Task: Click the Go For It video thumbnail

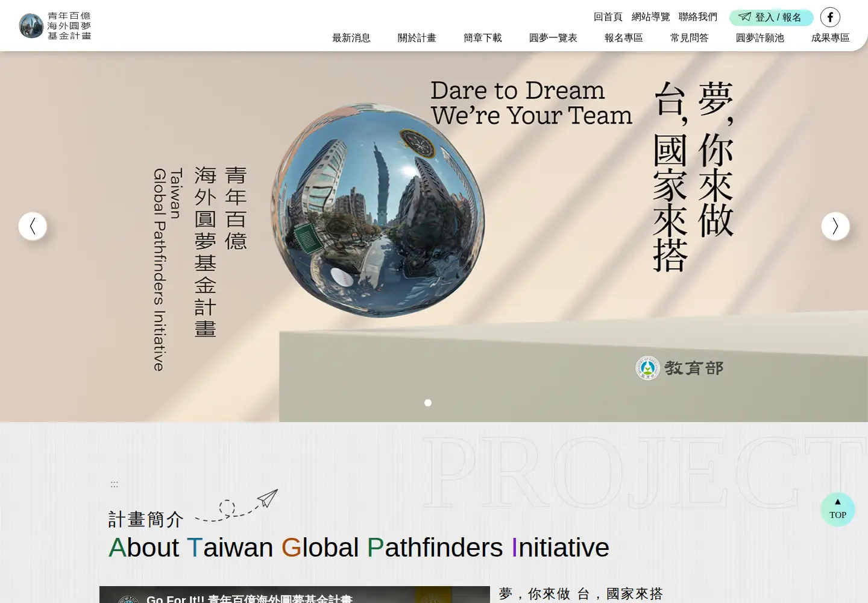Action: pyautogui.click(x=295, y=595)
